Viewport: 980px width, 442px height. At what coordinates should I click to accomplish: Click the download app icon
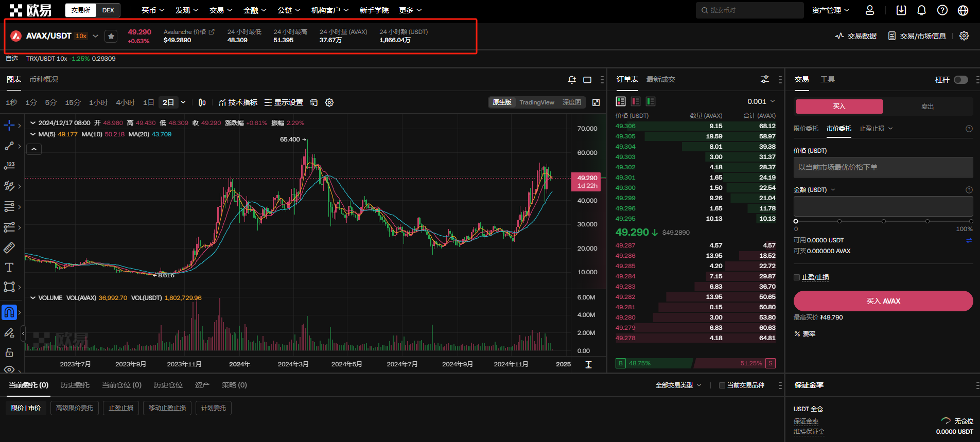click(901, 10)
